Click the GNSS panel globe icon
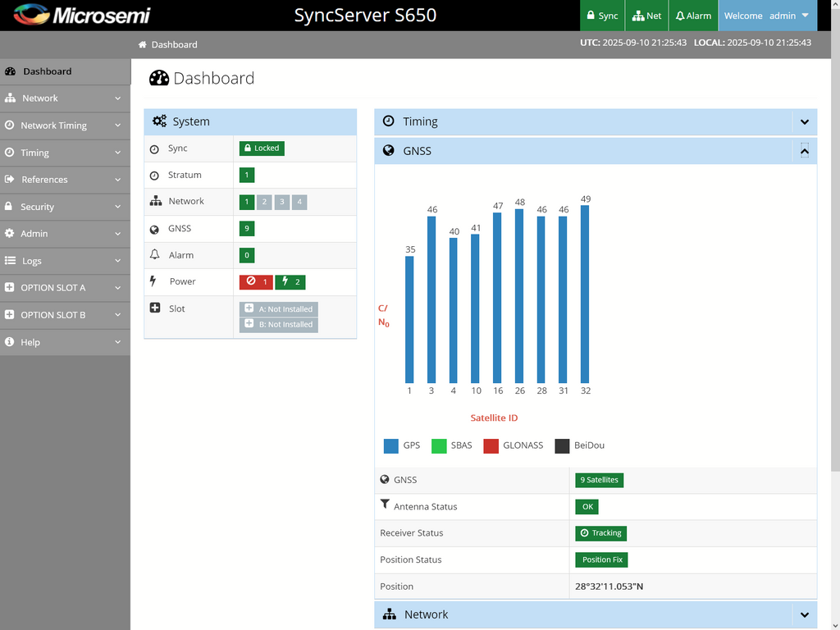Screen dimensions: 840x630 pos(388,151)
